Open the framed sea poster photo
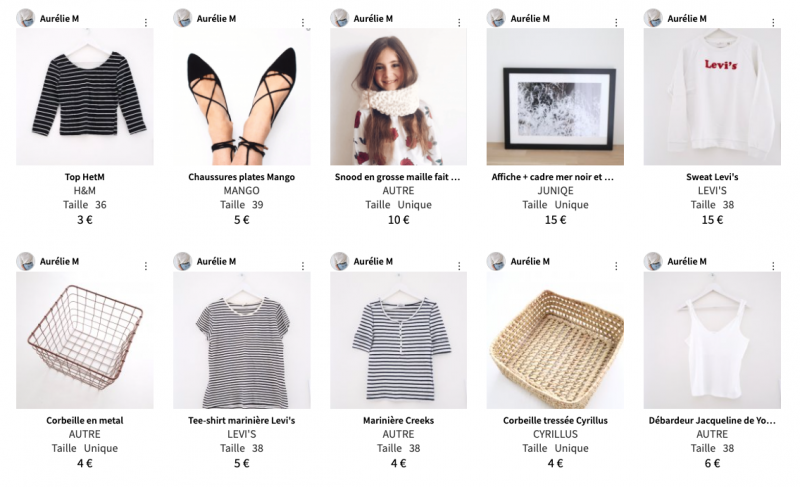The image size is (800, 487). click(555, 96)
